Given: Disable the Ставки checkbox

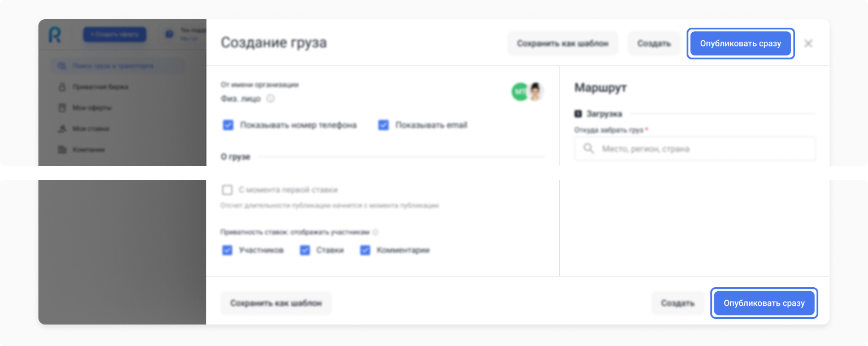Looking at the screenshot, I should click(305, 250).
